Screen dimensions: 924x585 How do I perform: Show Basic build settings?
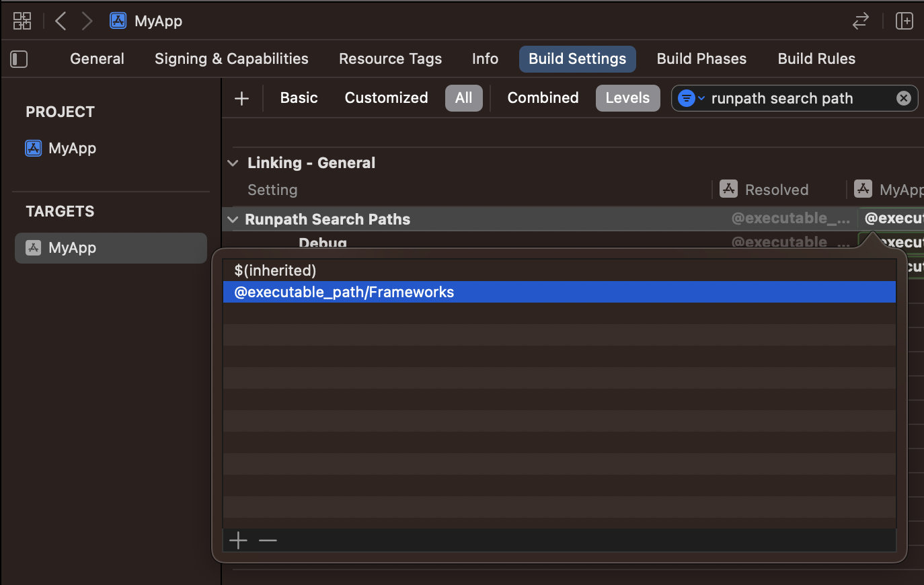(299, 98)
